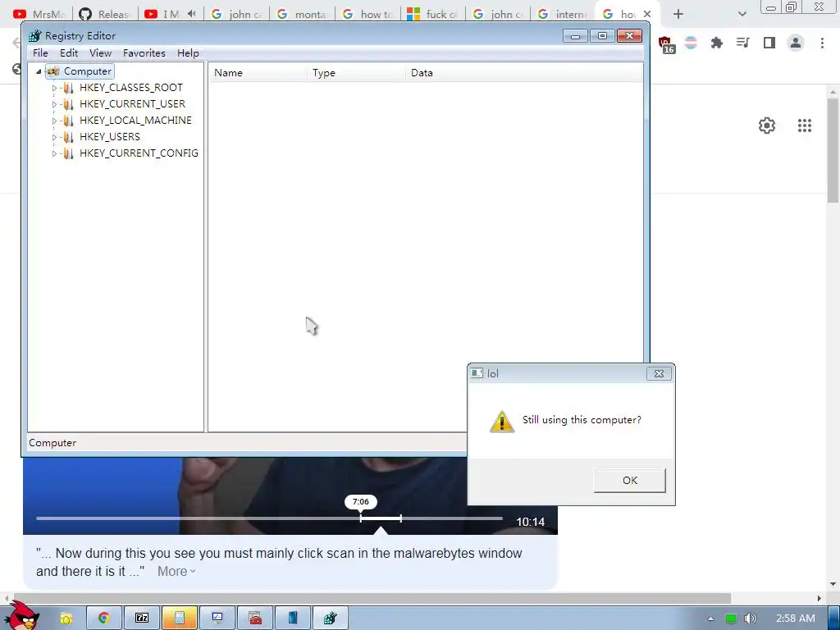
Task: Open the Chrome three-dot menu
Action: tap(822, 43)
